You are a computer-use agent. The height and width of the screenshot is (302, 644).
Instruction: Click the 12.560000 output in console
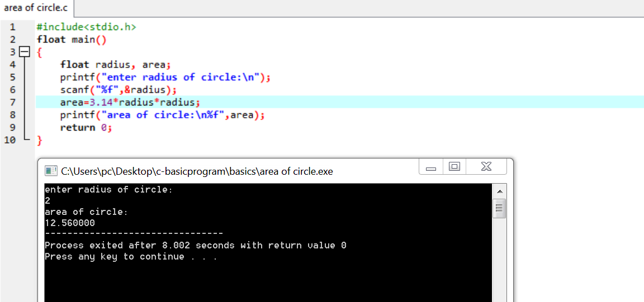pos(69,223)
